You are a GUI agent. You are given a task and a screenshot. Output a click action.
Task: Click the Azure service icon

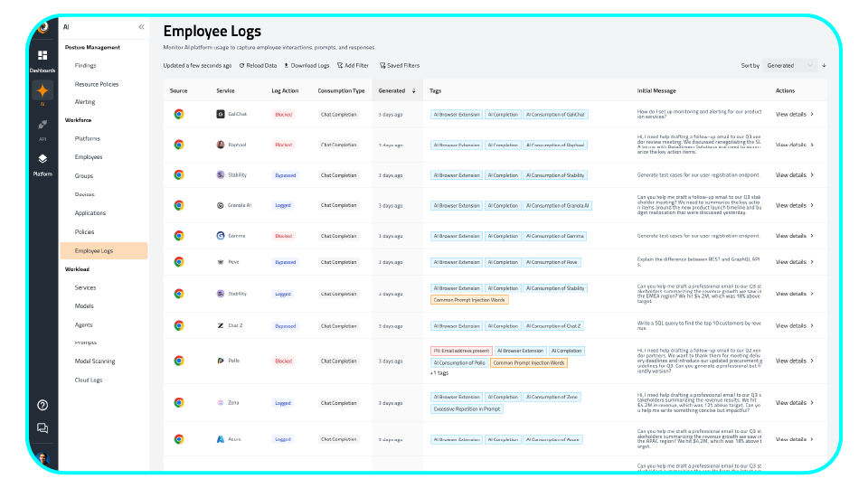221,439
